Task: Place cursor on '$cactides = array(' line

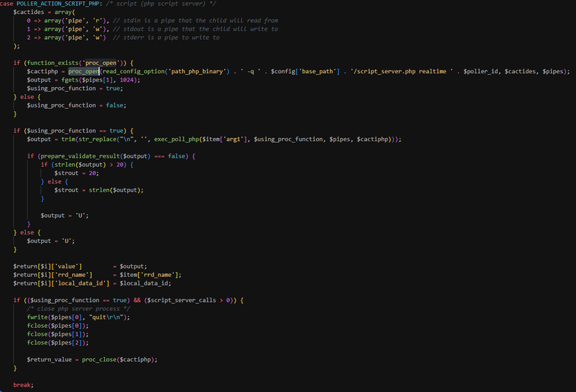Action: [44, 12]
